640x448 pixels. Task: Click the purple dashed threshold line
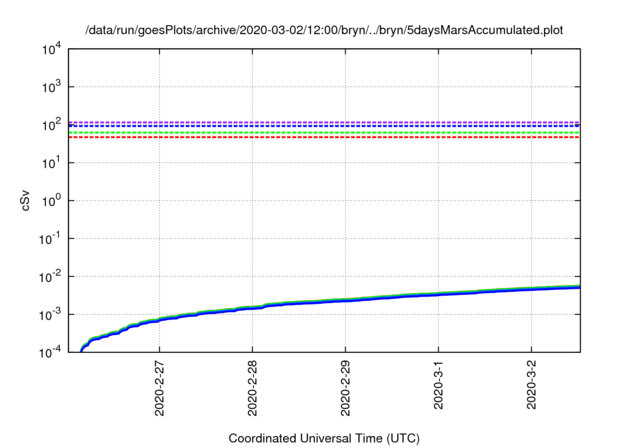pyautogui.click(x=324, y=122)
